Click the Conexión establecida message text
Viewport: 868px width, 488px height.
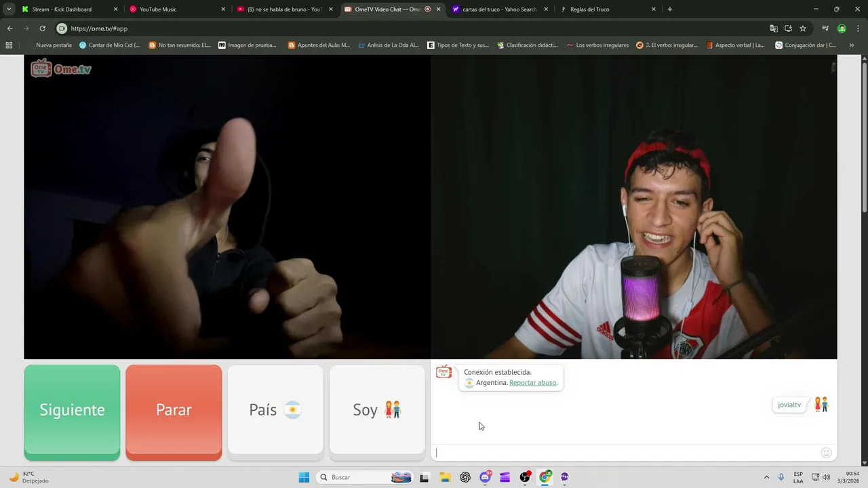pyautogui.click(x=498, y=372)
